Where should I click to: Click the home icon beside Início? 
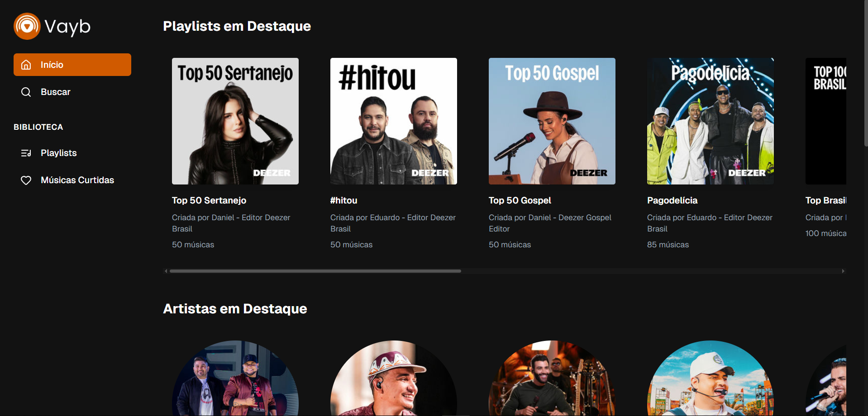(x=26, y=65)
